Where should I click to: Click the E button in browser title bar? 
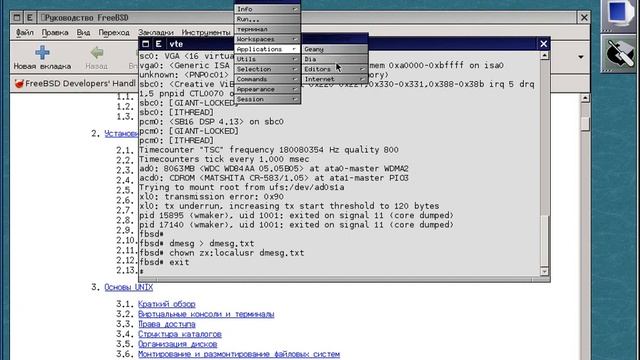(30, 18)
